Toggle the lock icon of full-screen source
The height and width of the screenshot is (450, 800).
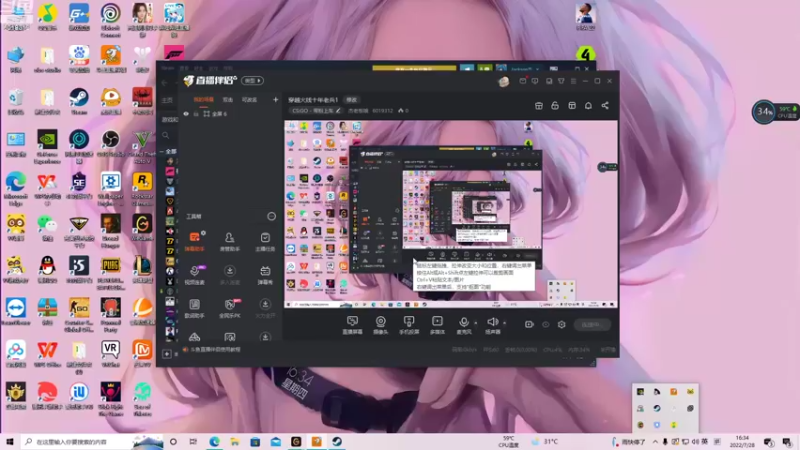tap(196, 114)
